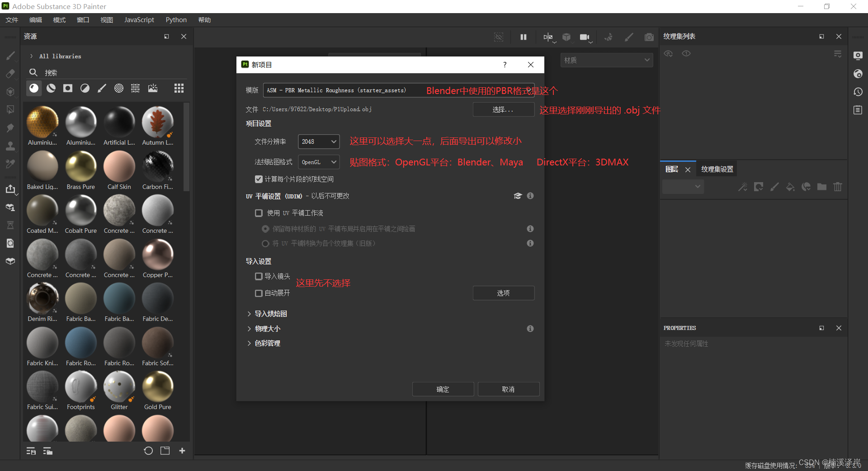Filter assets by filters half-circle icon
Image resolution: width=868 pixels, height=471 pixels.
tap(85, 88)
